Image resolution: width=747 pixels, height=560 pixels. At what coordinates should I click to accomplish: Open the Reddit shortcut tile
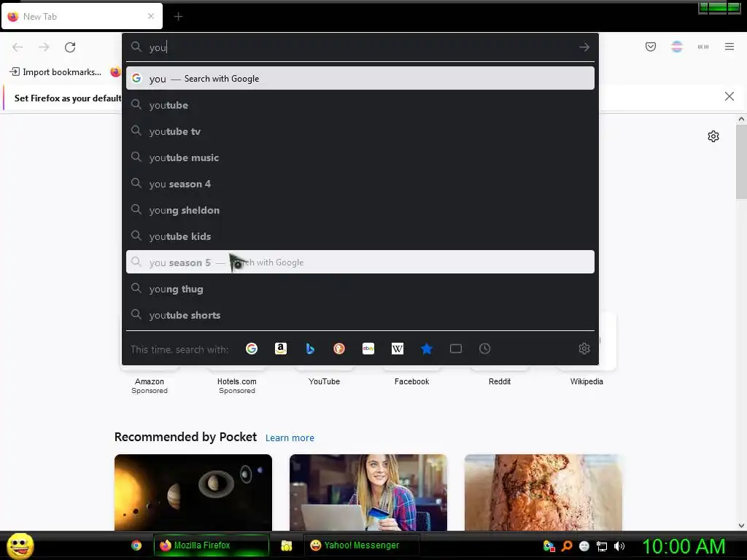click(x=499, y=381)
